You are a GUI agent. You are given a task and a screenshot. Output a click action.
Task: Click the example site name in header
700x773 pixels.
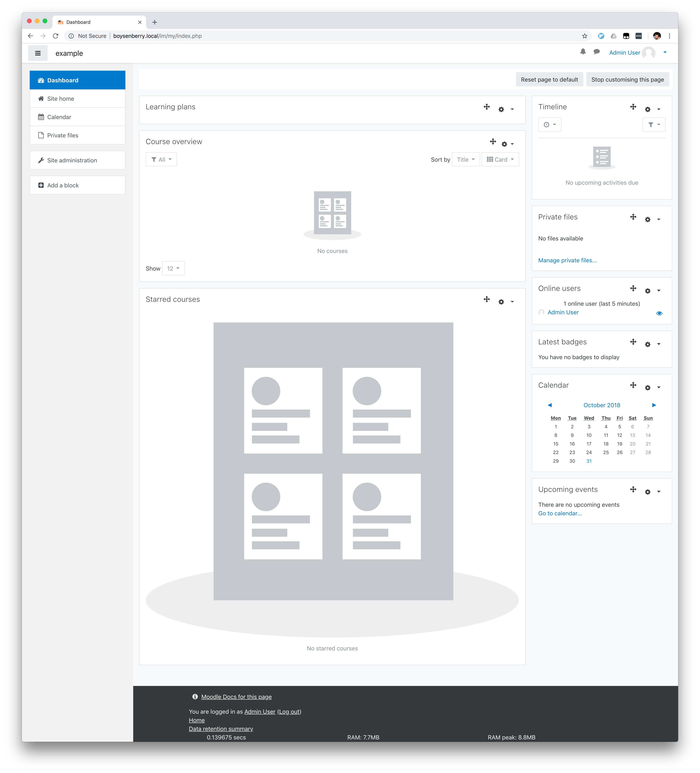[x=69, y=53]
